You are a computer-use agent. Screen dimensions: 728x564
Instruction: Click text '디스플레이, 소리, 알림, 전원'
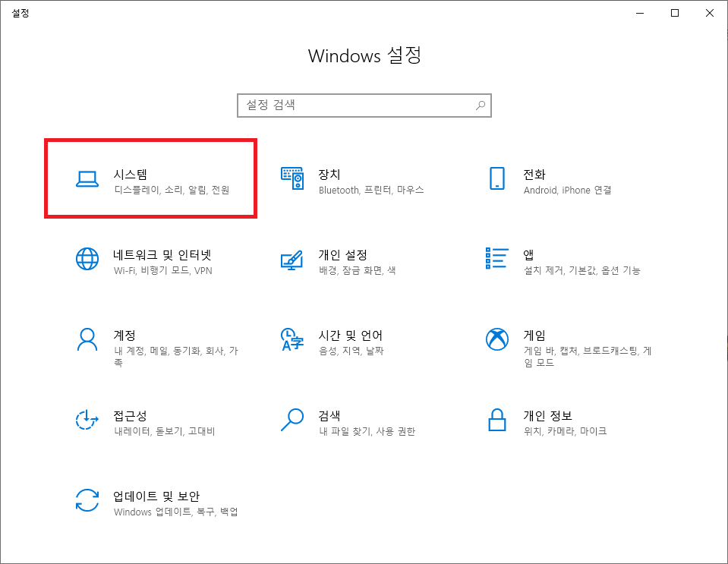[x=172, y=190]
